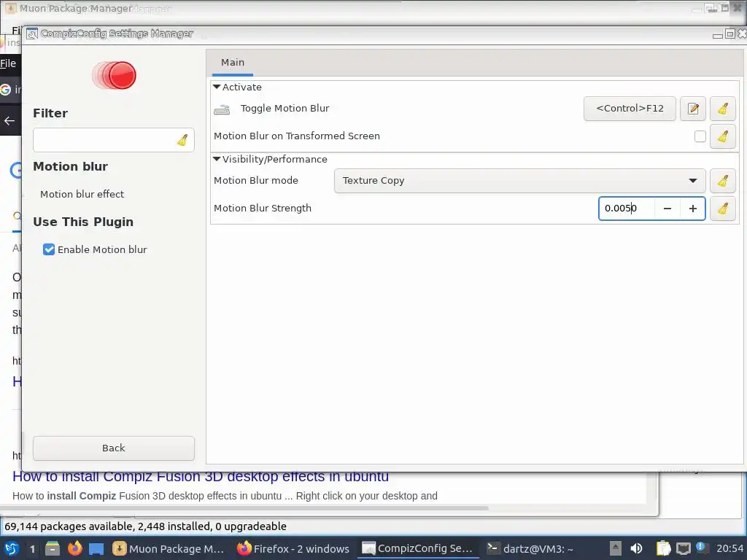The image size is (747, 560).
Task: Collapse the Activate section
Action: coord(217,87)
